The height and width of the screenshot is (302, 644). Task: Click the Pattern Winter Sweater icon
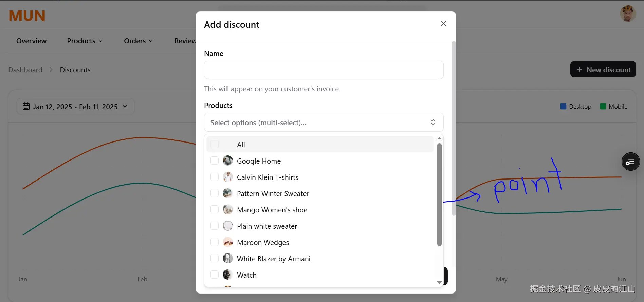pyautogui.click(x=228, y=193)
